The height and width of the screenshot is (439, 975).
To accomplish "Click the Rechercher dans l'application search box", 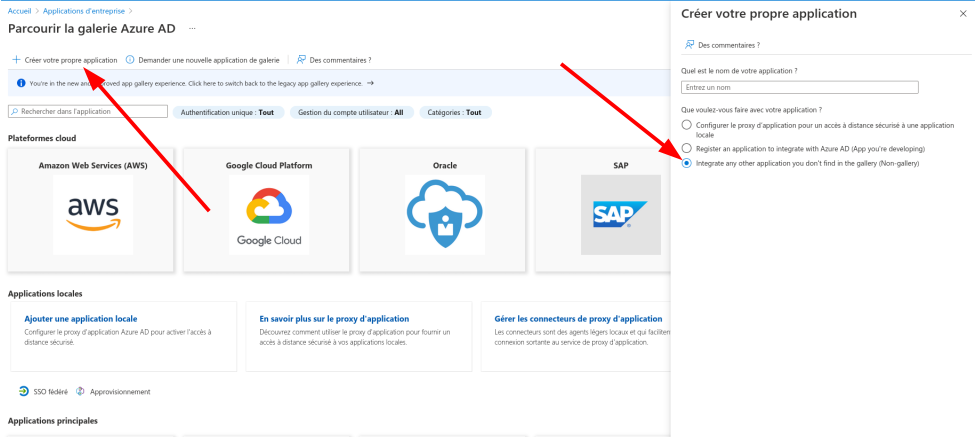I will click(88, 111).
